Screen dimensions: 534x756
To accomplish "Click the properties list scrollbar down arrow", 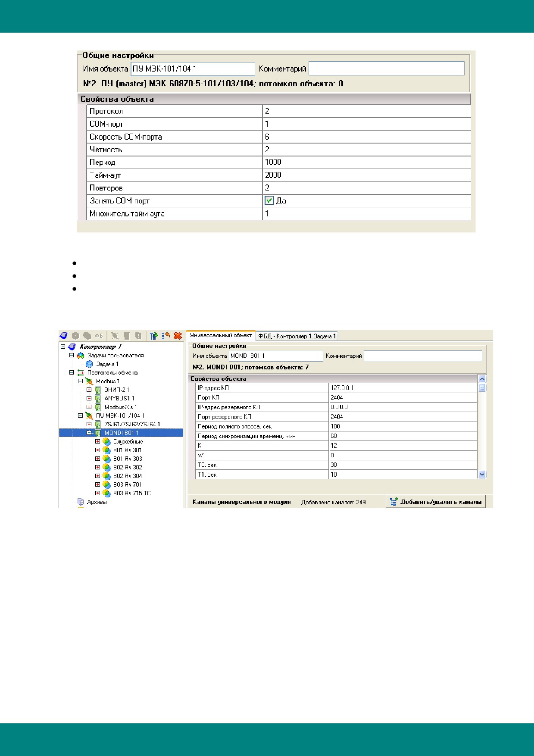I will [x=482, y=475].
